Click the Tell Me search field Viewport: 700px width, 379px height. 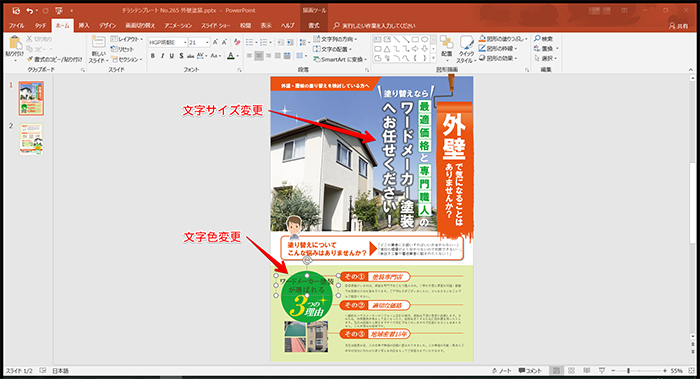coord(374,26)
